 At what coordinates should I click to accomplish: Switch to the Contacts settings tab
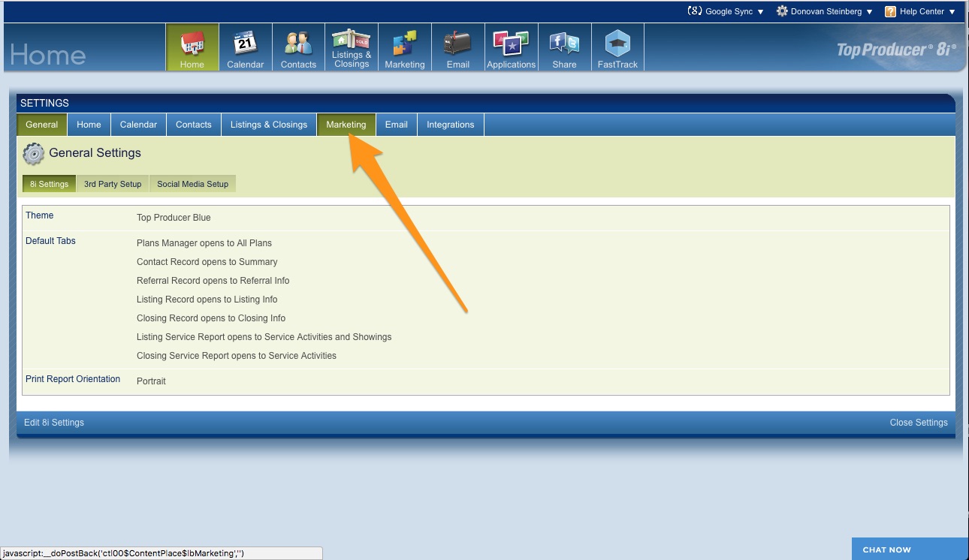tap(194, 125)
